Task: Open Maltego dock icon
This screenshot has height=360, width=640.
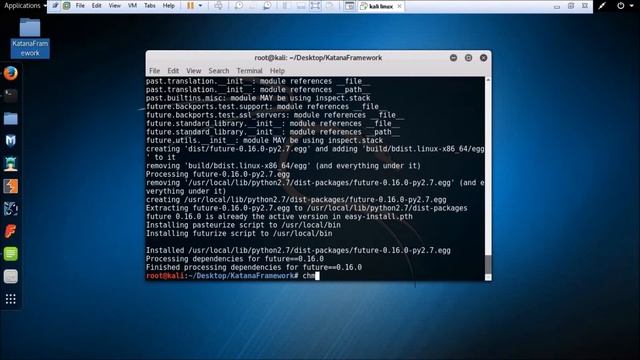Action: point(11,209)
